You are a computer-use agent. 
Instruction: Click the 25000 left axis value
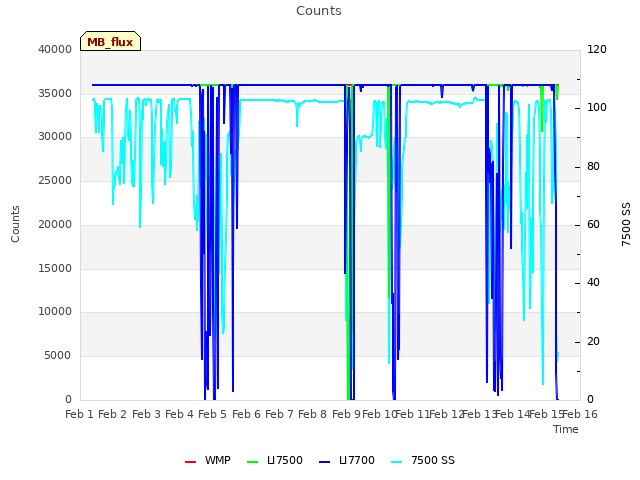pyautogui.click(x=55, y=180)
